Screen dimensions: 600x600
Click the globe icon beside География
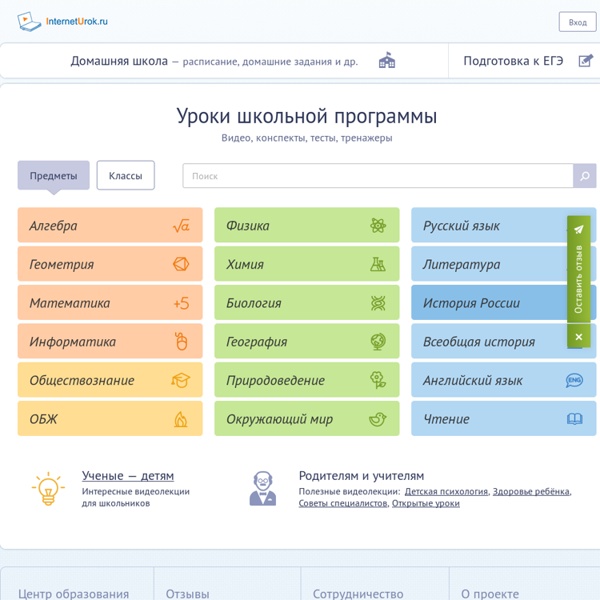377,342
